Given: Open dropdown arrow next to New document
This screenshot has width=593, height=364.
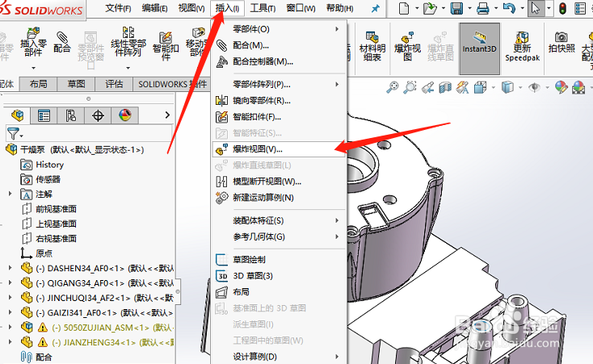Looking at the screenshot, I should (417, 8).
